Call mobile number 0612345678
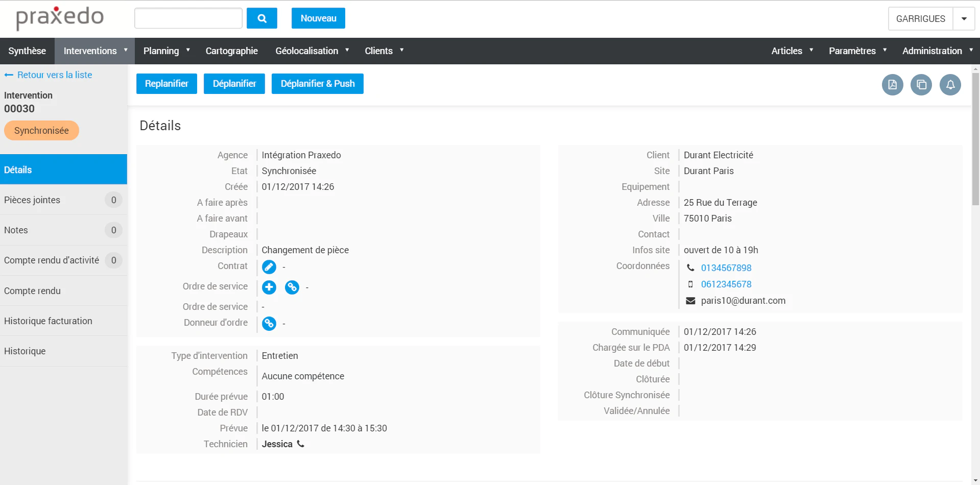980x485 pixels. (726, 284)
